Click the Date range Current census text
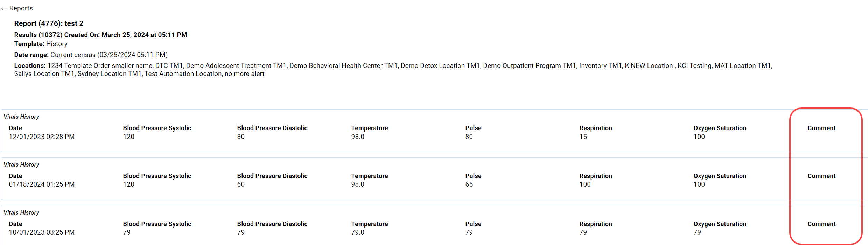 tap(91, 55)
